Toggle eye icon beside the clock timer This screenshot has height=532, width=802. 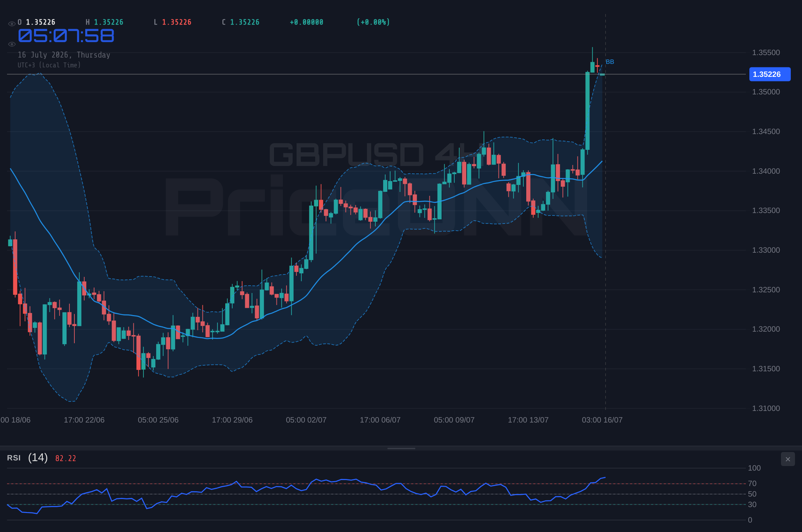pyautogui.click(x=12, y=44)
